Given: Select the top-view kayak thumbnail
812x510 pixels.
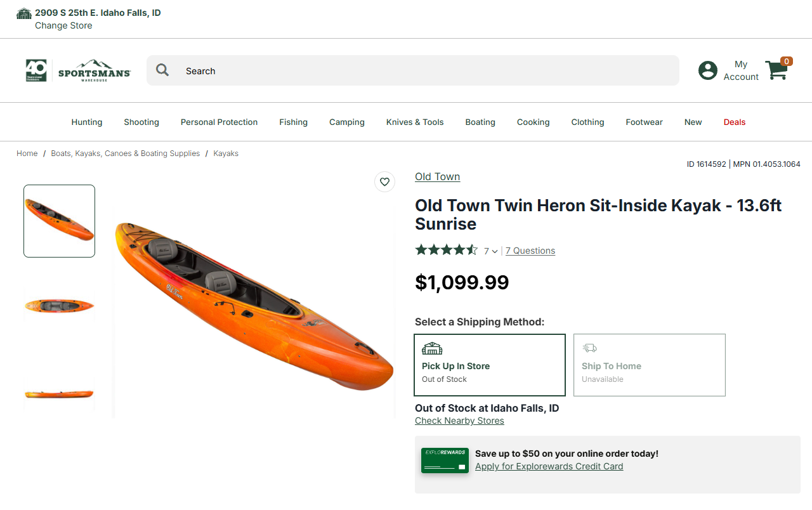Looking at the screenshot, I should tap(59, 306).
